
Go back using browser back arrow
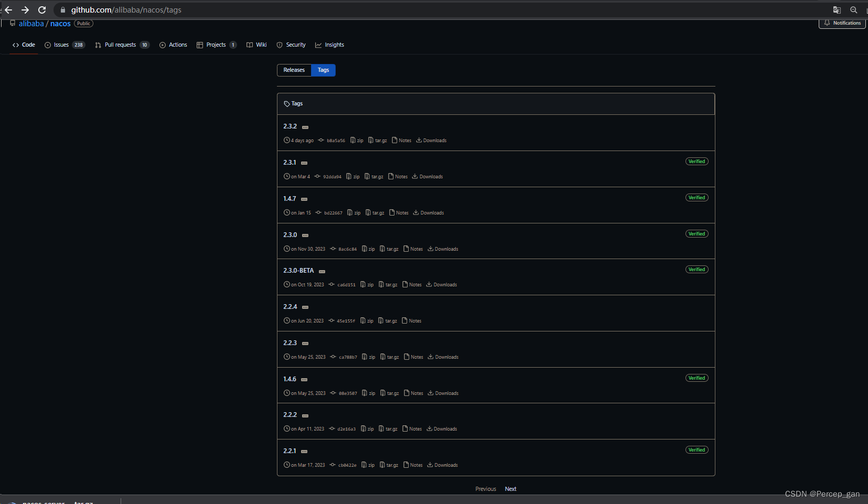tap(8, 10)
